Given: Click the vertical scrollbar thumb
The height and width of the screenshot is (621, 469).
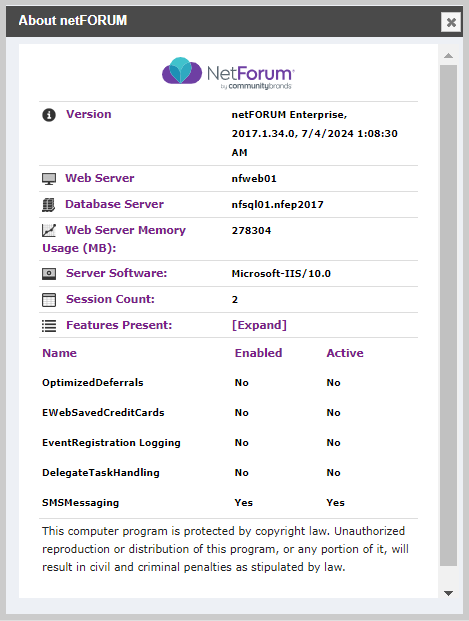Looking at the screenshot, I should coord(448,316).
